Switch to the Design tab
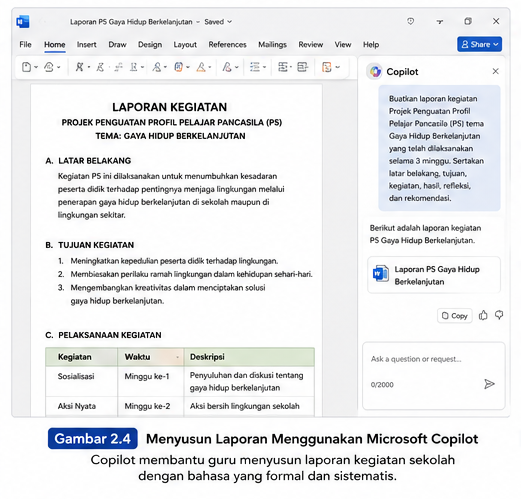The height and width of the screenshot is (499, 521). [150, 45]
